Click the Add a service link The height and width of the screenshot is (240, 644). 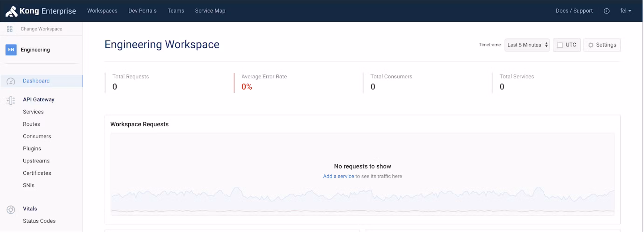(x=338, y=176)
